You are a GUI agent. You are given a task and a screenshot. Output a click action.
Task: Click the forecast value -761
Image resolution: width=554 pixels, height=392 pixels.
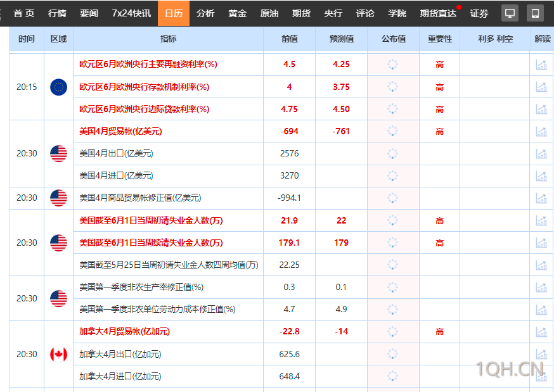tap(341, 131)
